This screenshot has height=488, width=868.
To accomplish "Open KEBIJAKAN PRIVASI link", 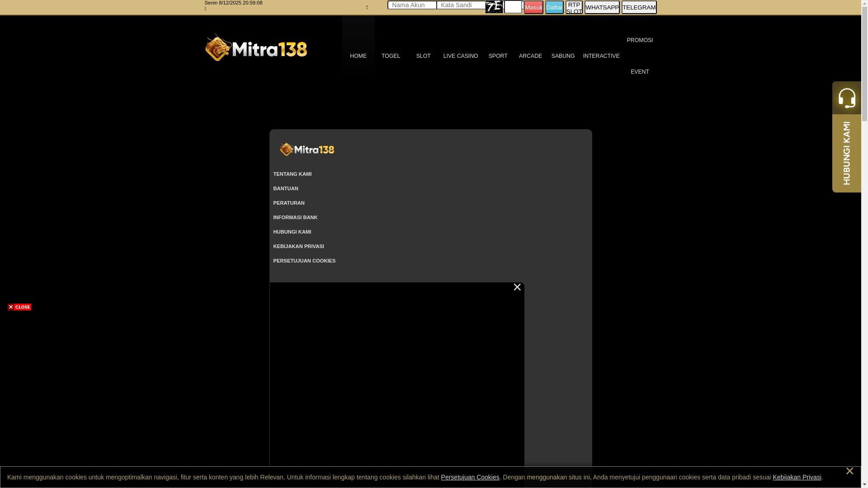I will (298, 246).
